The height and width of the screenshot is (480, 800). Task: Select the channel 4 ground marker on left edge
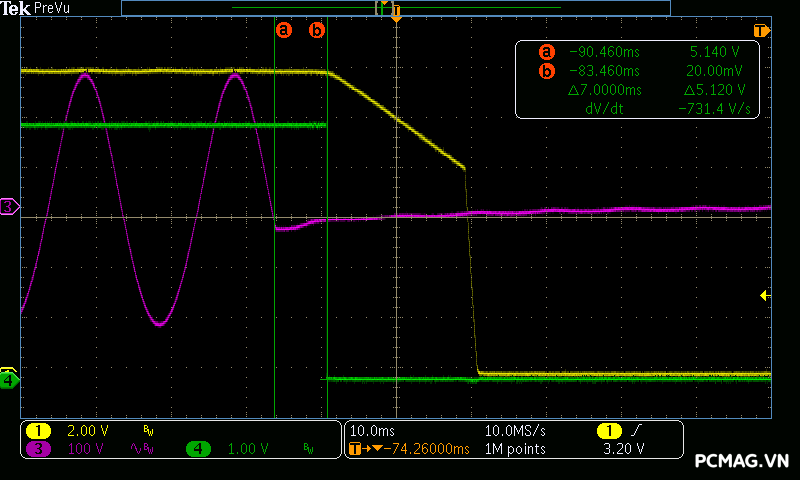tap(9, 379)
